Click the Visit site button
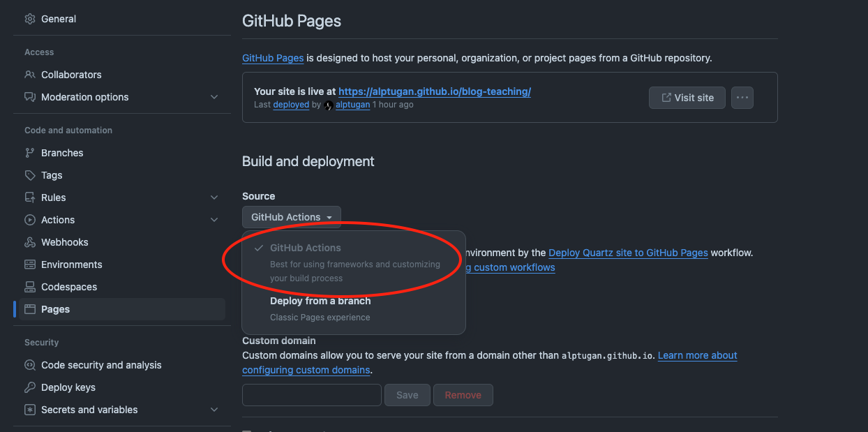Viewport: 868px width, 432px height. (x=687, y=98)
